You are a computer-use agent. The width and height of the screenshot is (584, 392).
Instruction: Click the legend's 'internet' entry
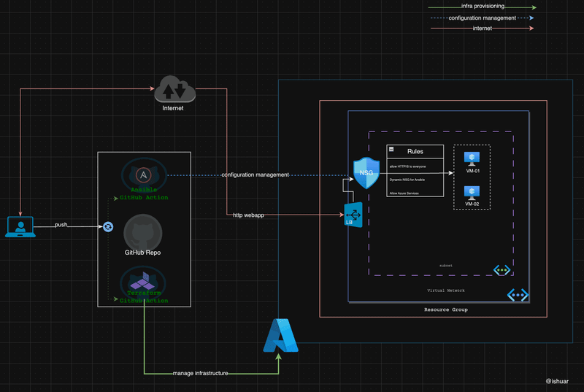pyautogui.click(x=483, y=28)
